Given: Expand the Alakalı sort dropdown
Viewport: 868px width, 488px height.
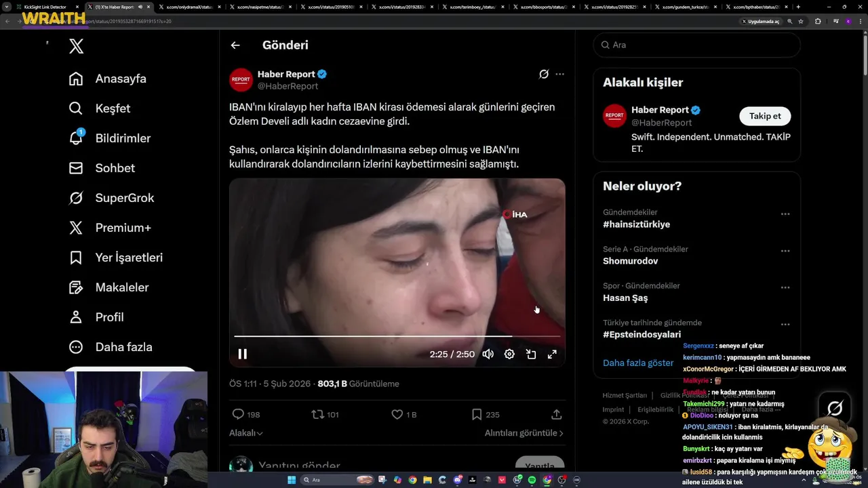Looking at the screenshot, I should coord(246,432).
